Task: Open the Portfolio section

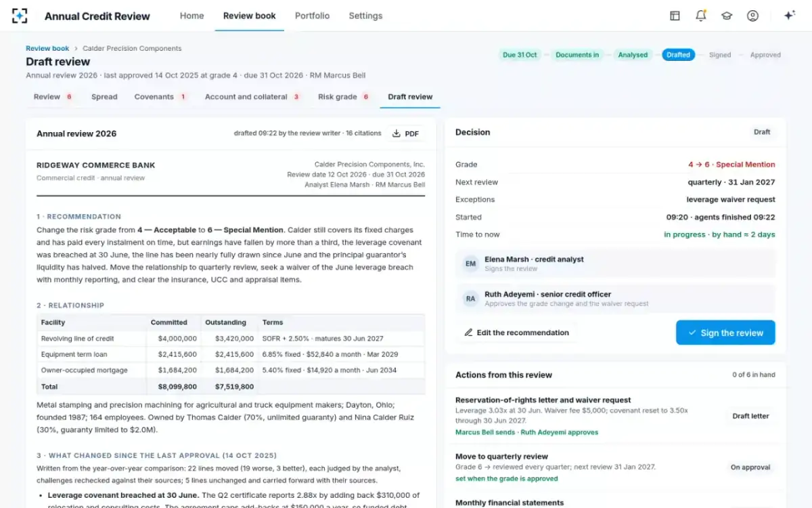Action: click(x=313, y=16)
